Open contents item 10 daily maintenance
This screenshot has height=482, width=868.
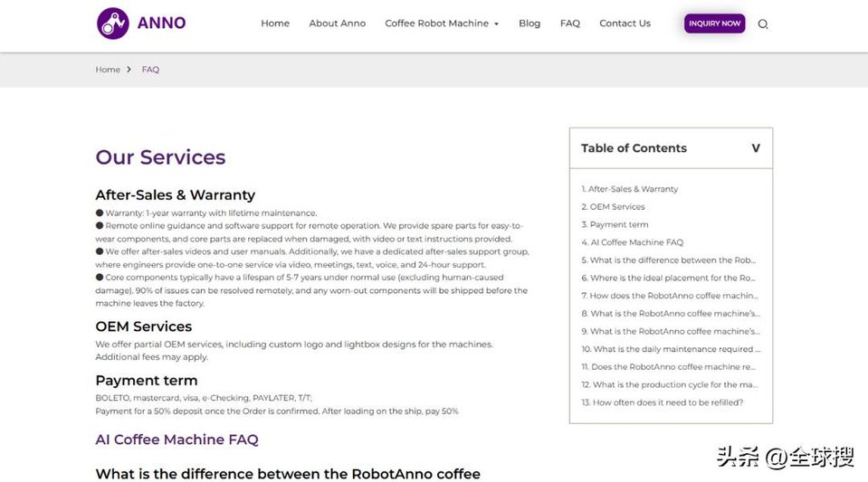click(671, 349)
